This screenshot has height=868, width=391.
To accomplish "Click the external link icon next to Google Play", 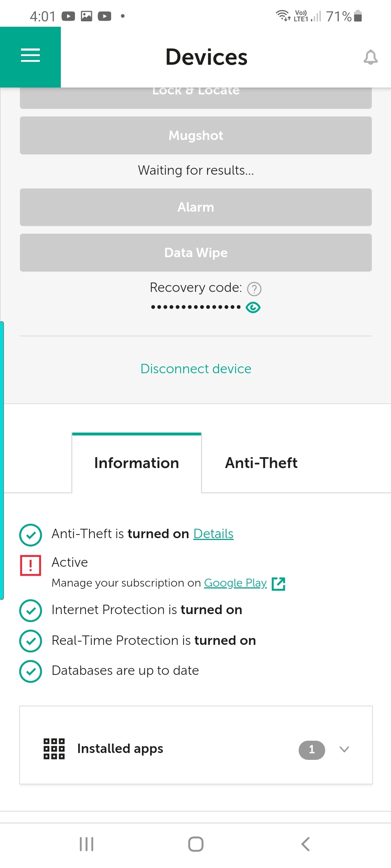I will 278,583.
